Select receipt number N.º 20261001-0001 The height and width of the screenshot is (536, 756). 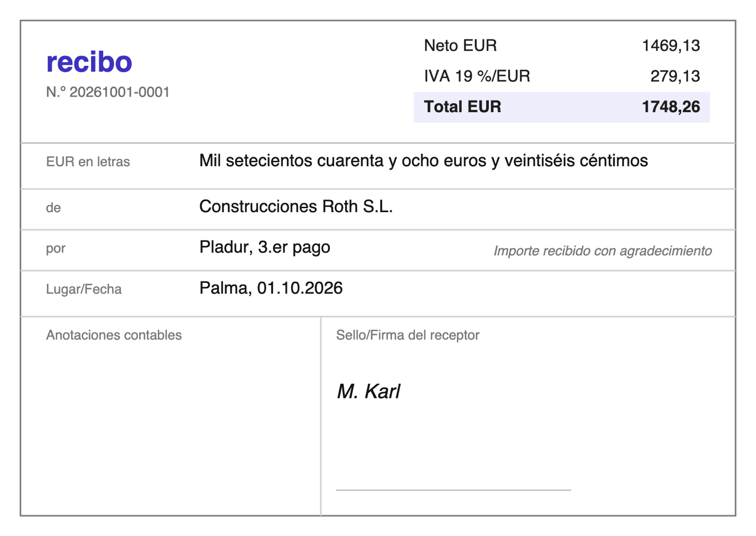(x=108, y=92)
